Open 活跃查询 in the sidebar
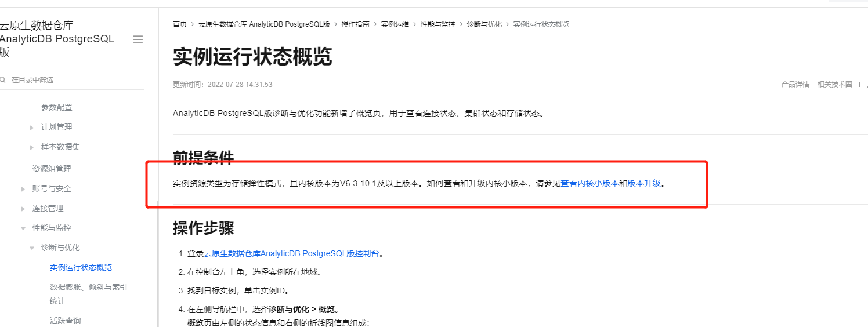This screenshot has height=327, width=868. [66, 321]
